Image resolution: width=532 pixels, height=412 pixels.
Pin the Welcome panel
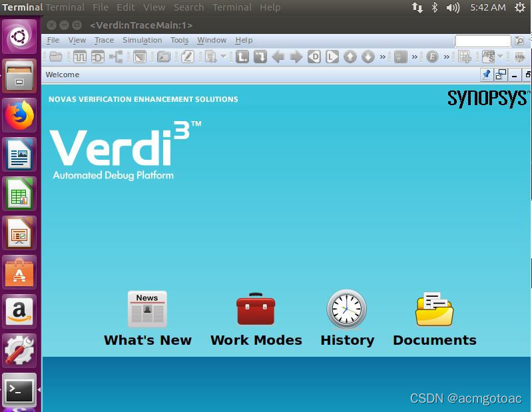(x=487, y=75)
